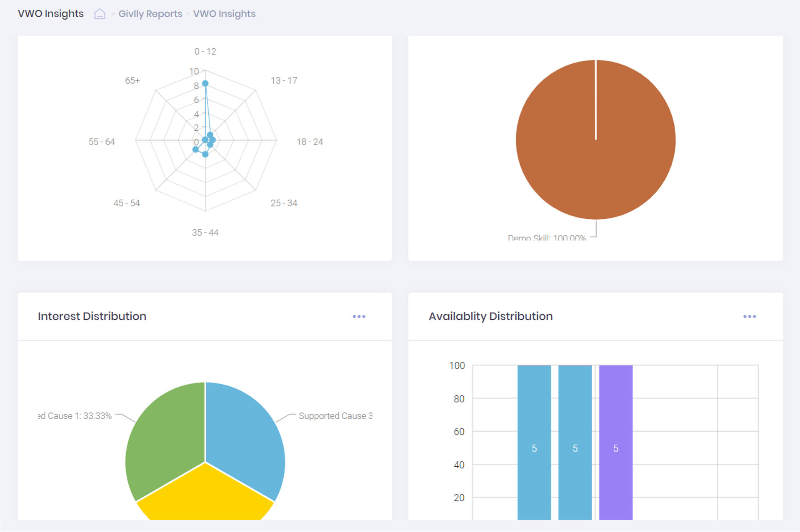Click the 13 - 17 radar axis label

click(x=284, y=81)
